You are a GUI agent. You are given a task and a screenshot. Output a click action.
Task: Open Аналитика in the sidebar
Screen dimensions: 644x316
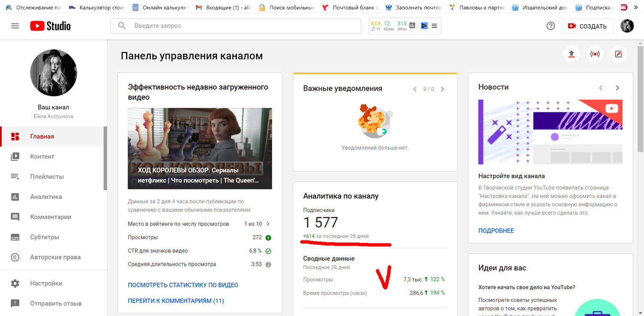coord(52,197)
